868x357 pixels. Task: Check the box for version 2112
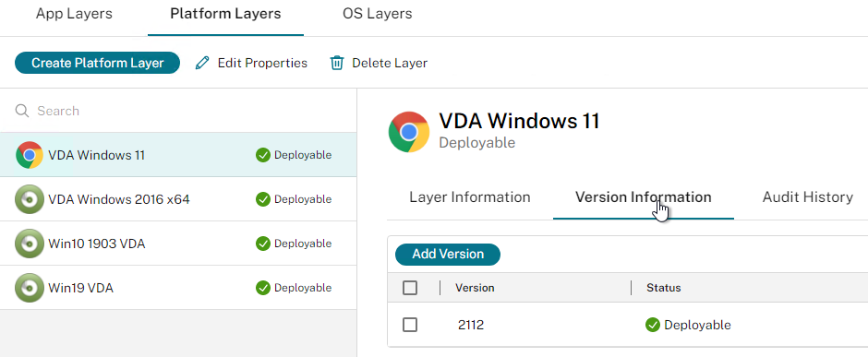tap(410, 325)
